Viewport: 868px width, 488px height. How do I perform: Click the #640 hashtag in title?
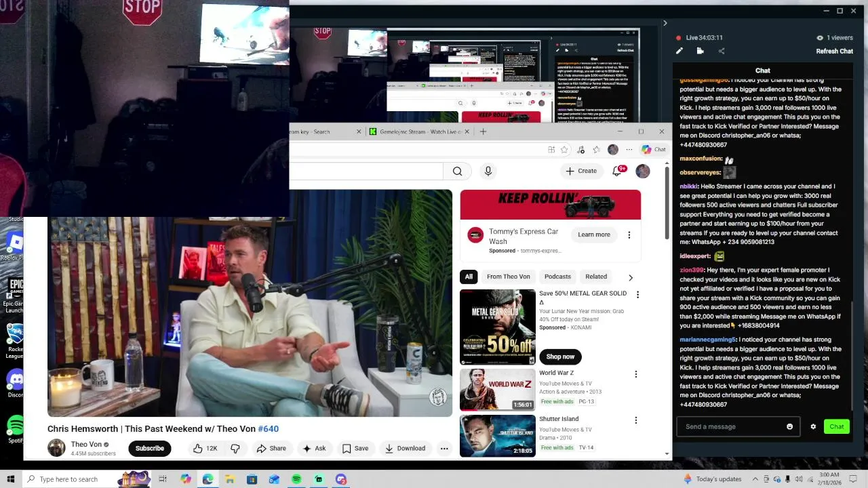[269, 429]
